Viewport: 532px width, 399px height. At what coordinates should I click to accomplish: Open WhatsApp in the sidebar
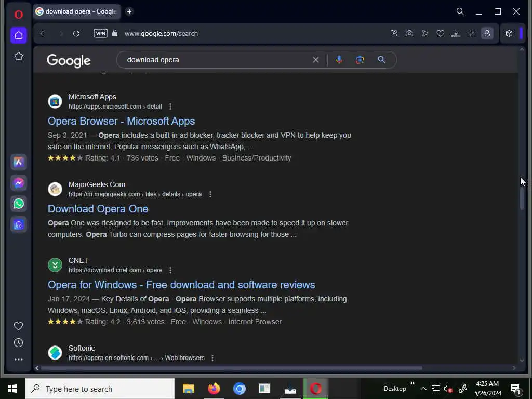pyautogui.click(x=19, y=204)
